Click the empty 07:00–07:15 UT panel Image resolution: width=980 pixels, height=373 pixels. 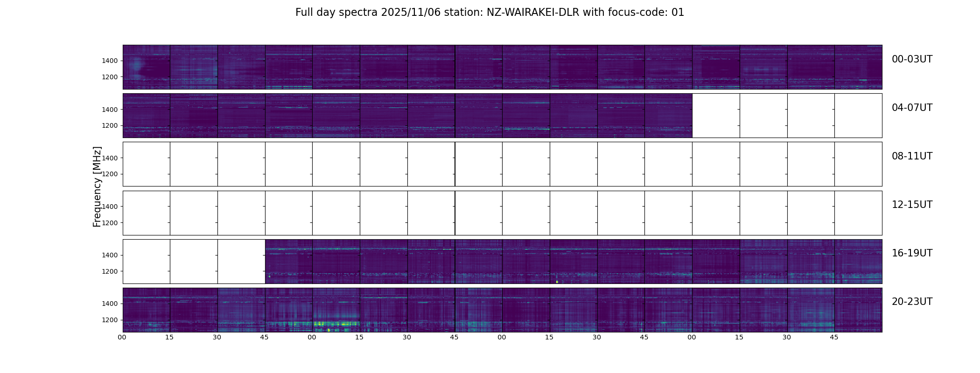tap(716, 116)
